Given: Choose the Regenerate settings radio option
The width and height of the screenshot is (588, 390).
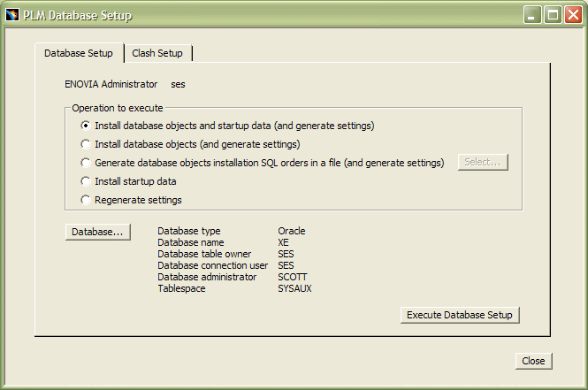Looking at the screenshot, I should coord(85,200).
